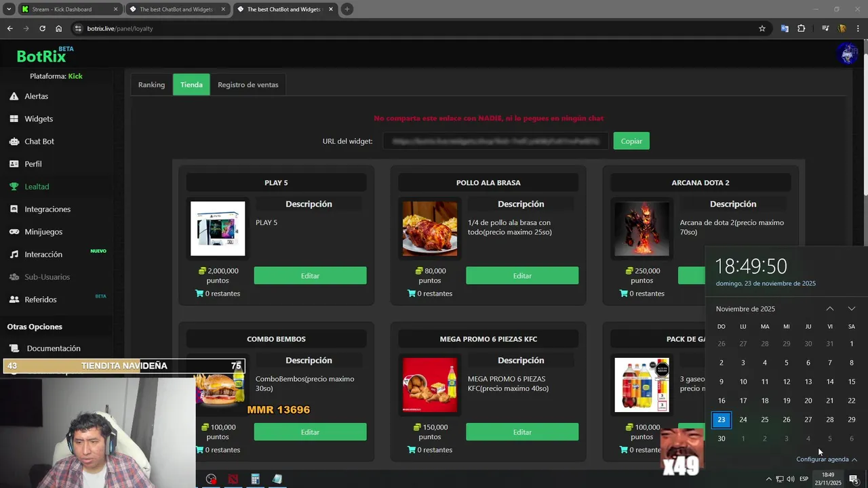Open the user avatar in page header

pos(848,54)
